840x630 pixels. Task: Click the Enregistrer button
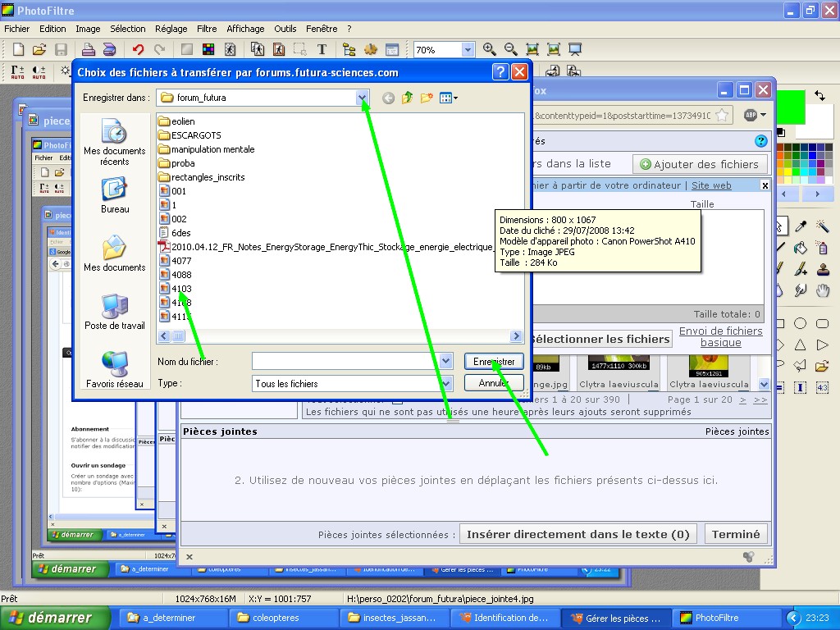click(x=493, y=361)
